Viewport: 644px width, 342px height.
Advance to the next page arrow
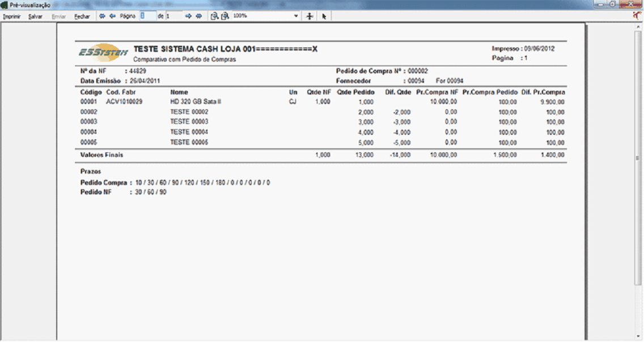click(x=189, y=16)
